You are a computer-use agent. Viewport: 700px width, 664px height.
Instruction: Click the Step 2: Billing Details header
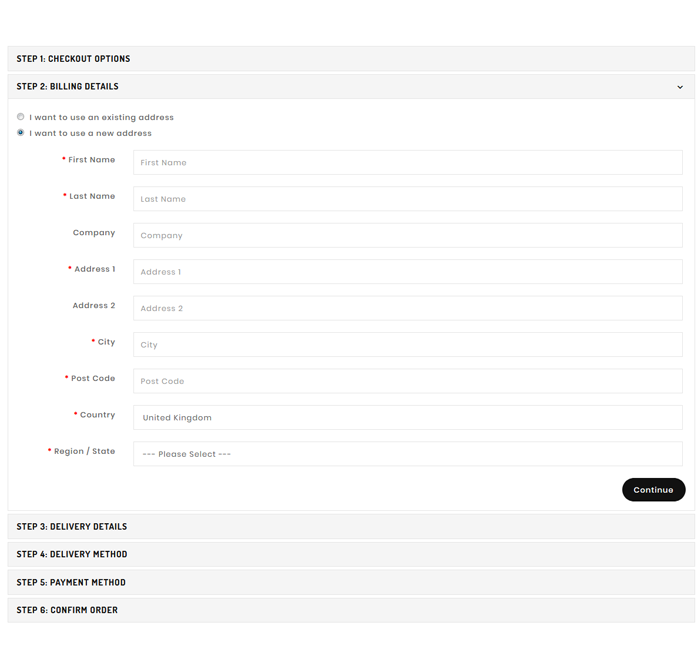[x=67, y=87]
